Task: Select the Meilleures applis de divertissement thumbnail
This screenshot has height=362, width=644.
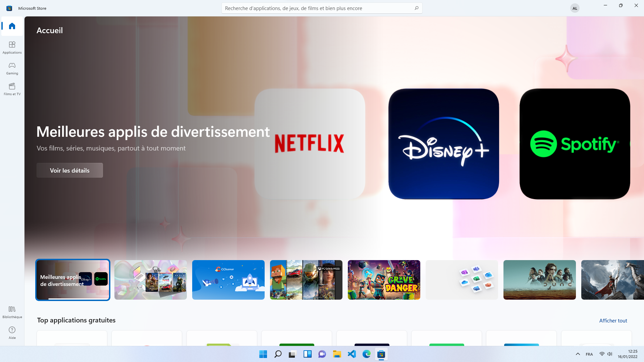Action: pyautogui.click(x=73, y=280)
